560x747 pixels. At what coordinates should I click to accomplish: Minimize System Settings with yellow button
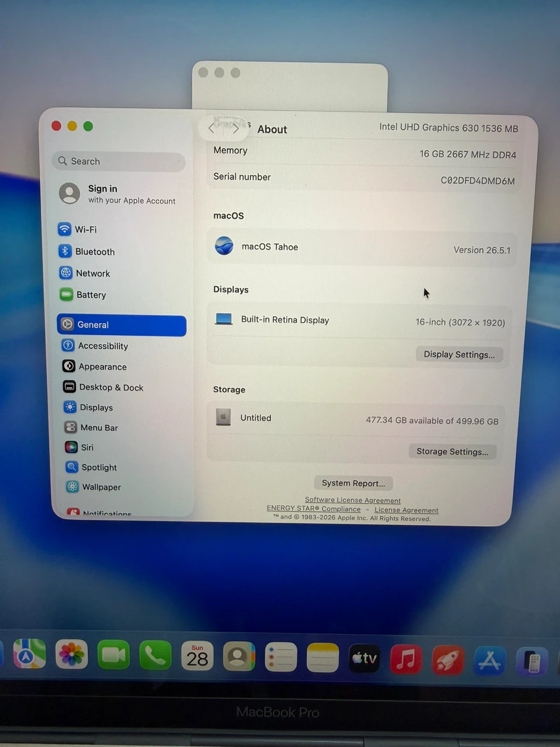pos(72,126)
